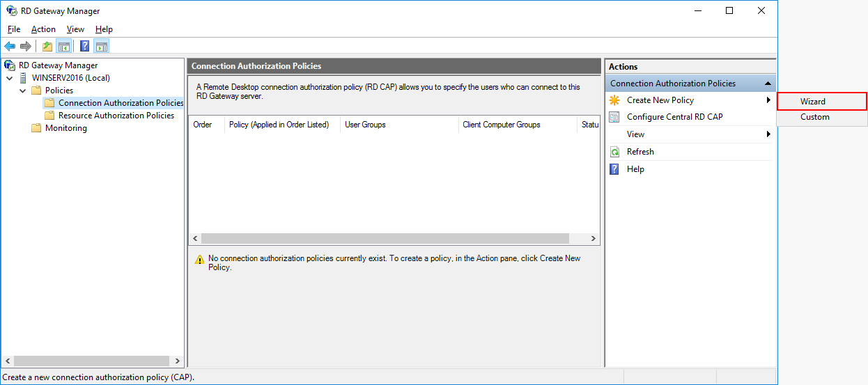Click the Back arrow toolbar icon

tap(10, 47)
